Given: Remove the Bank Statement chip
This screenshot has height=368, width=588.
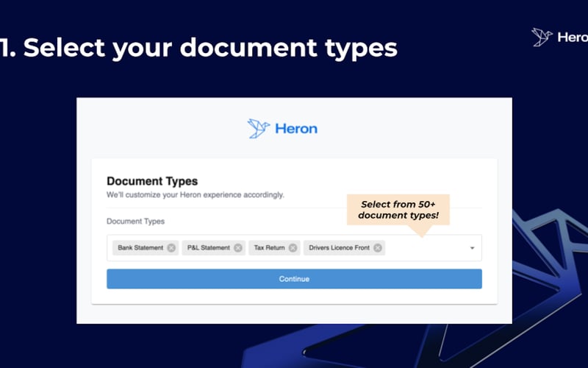Looking at the screenshot, I should coord(171,248).
